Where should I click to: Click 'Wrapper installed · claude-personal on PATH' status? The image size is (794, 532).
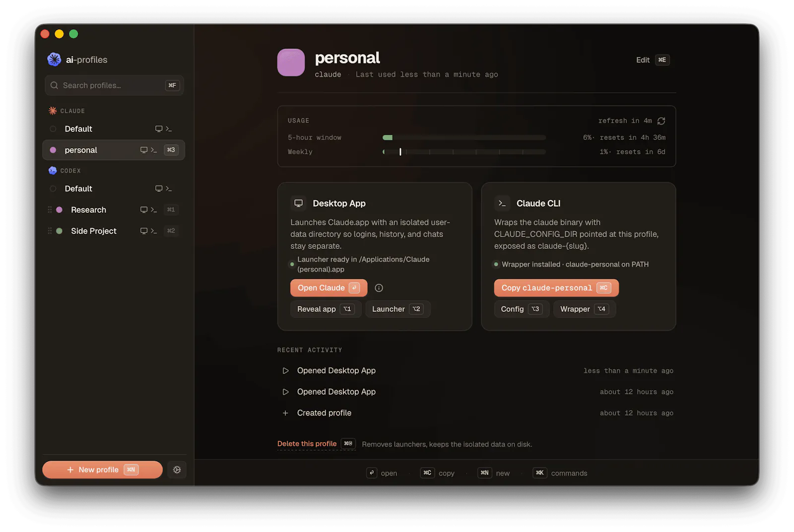[x=575, y=264]
